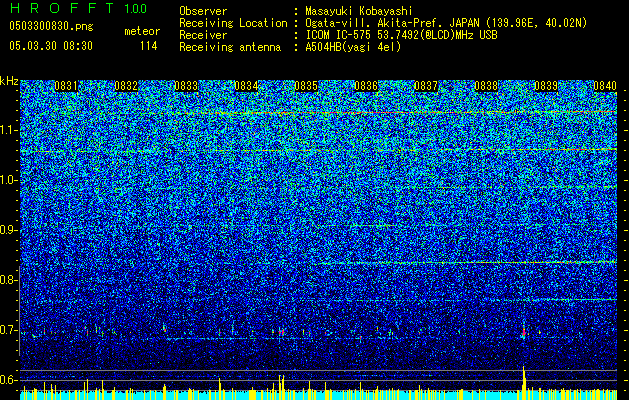Screen dimensions: 629x400
Task: Select the A504HB yagi antenna text
Action: click(353, 47)
